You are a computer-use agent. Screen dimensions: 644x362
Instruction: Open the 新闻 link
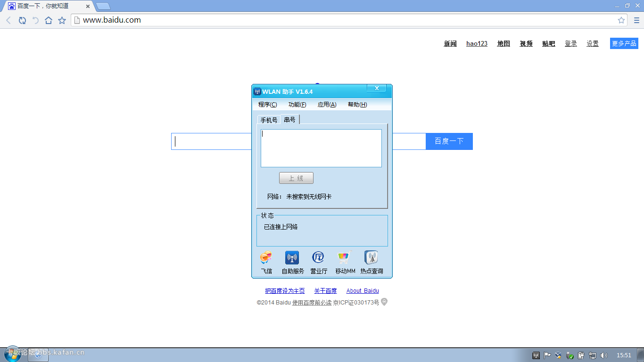pyautogui.click(x=450, y=43)
